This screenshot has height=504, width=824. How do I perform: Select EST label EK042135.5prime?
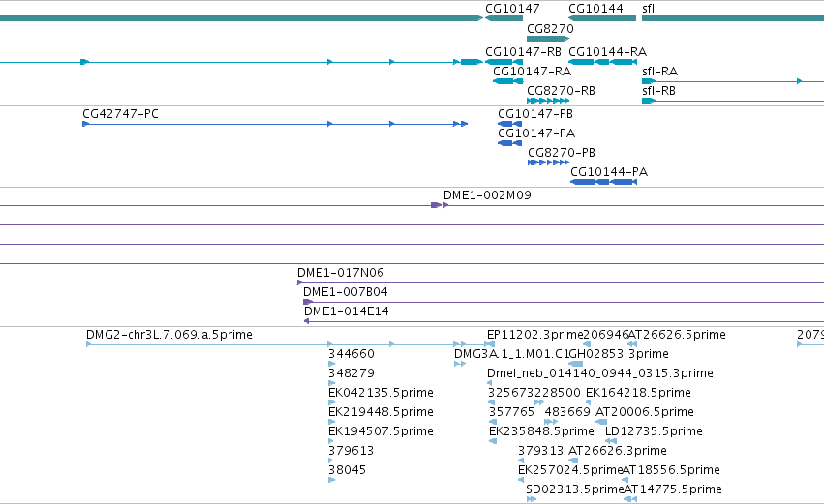coord(381,393)
